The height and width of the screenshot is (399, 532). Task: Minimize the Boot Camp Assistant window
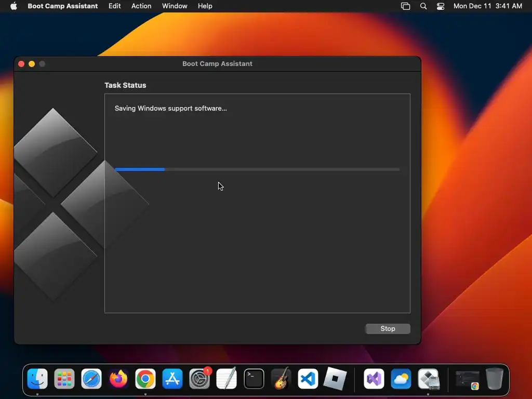coord(32,64)
